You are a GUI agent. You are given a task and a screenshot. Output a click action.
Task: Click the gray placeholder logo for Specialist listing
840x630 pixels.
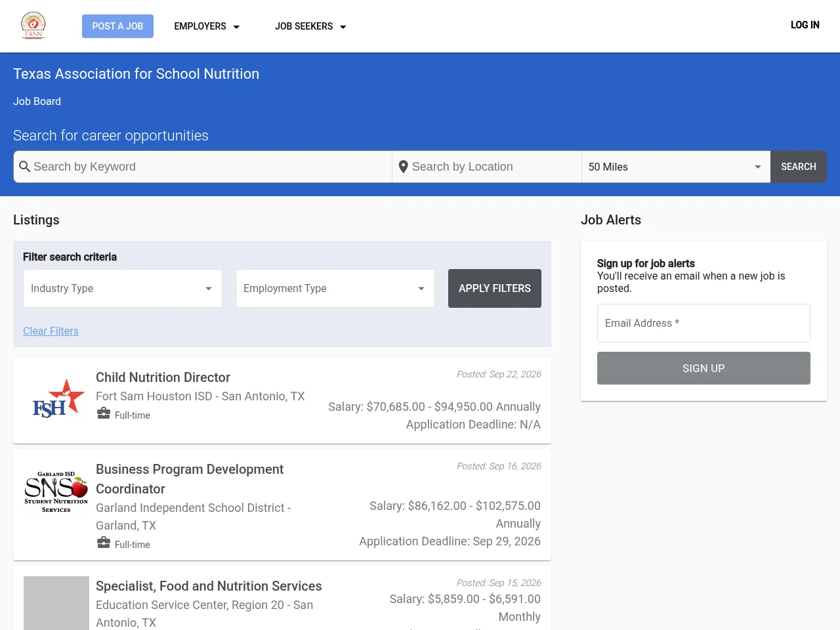pos(56,603)
